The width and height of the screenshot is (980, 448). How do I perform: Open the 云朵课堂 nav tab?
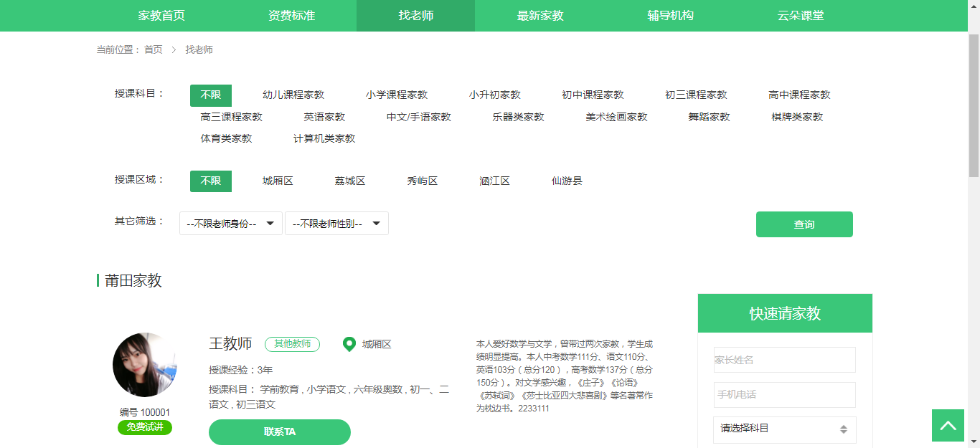coord(800,16)
